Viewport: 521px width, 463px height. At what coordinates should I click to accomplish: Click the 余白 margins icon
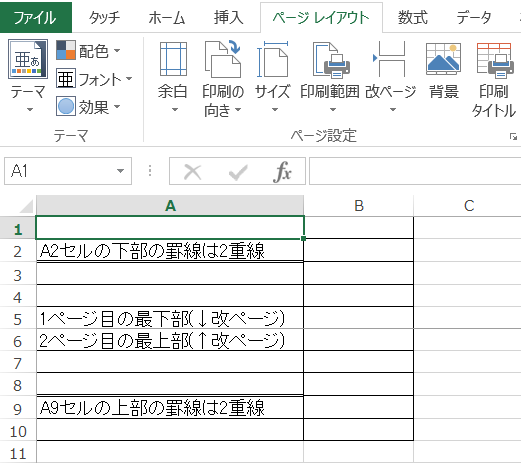click(x=173, y=59)
